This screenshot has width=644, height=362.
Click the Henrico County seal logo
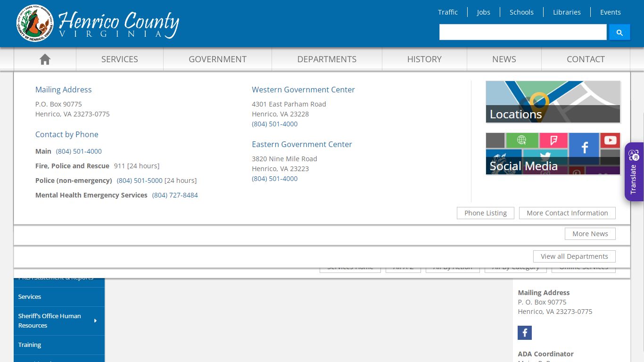[x=35, y=23]
